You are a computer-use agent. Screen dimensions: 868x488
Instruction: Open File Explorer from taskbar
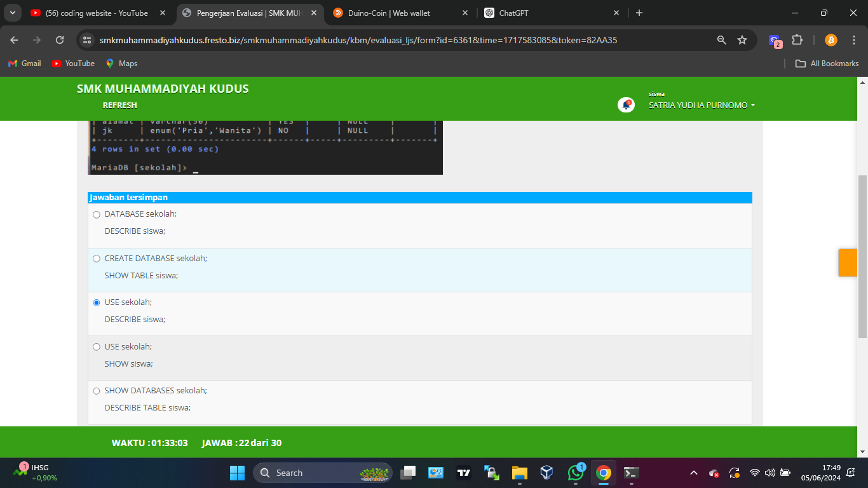point(520,473)
